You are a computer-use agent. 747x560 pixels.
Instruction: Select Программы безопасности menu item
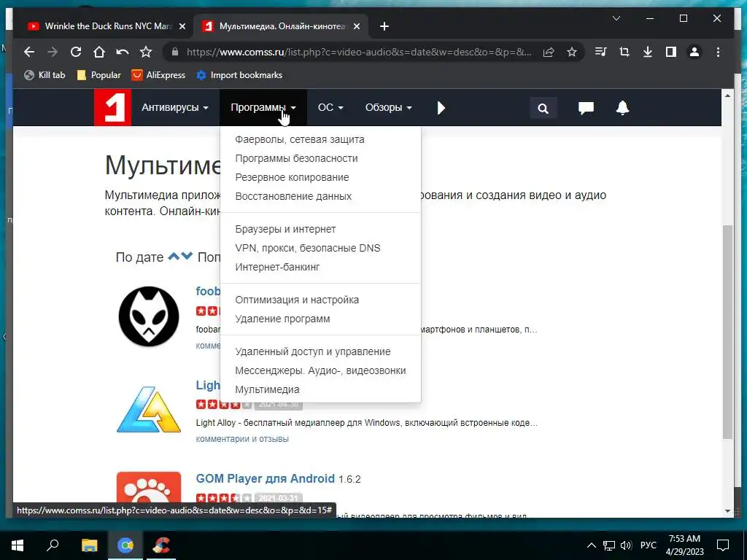pyautogui.click(x=296, y=158)
